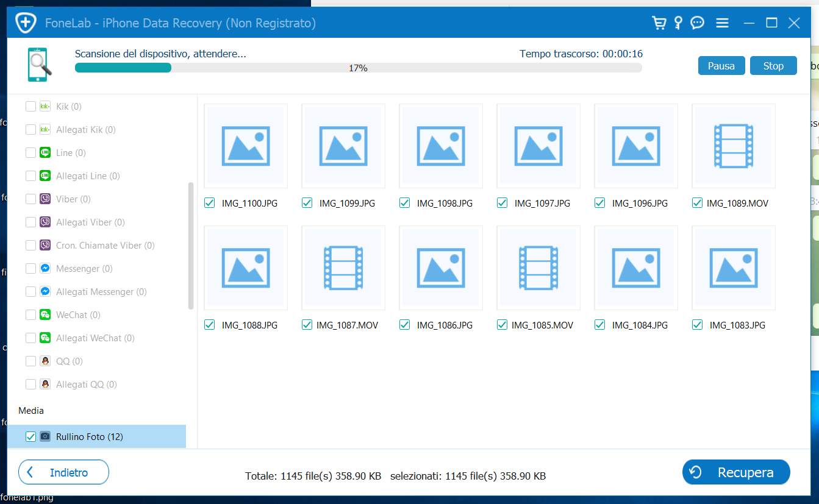Stop the device scan
The image size is (819, 504).
coord(773,66)
